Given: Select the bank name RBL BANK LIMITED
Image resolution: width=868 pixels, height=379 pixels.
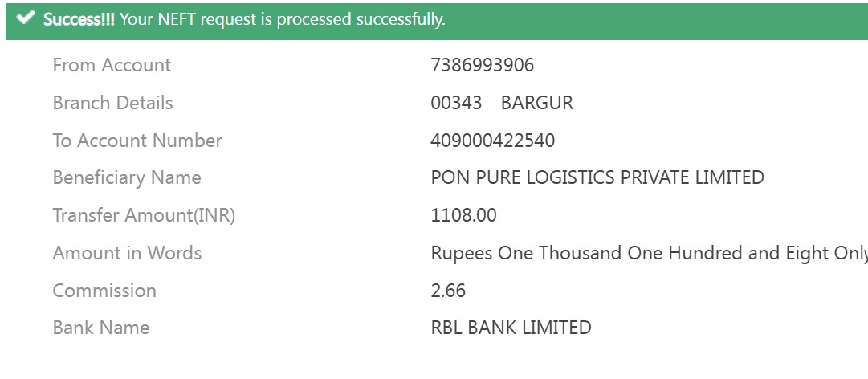Looking at the screenshot, I should tap(511, 328).
